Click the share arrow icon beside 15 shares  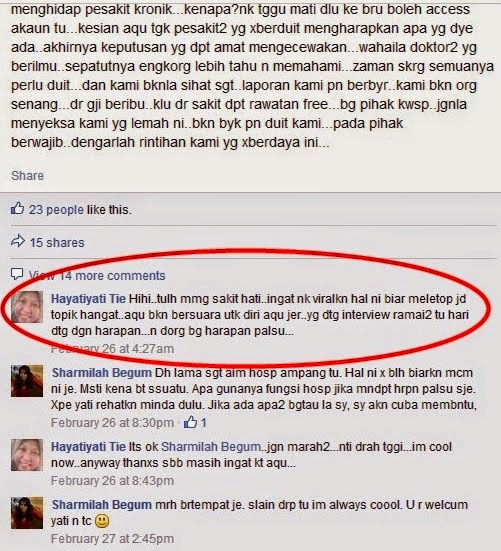[18, 241]
